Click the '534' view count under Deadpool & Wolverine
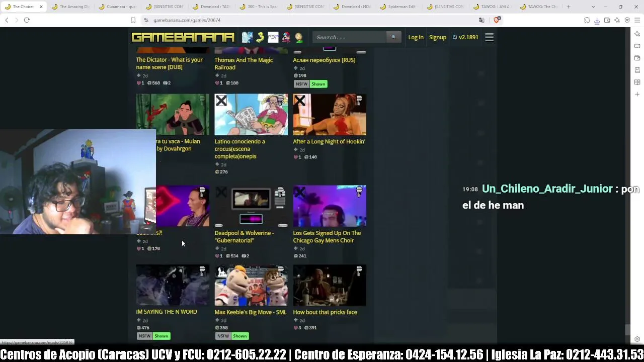 tap(232, 256)
